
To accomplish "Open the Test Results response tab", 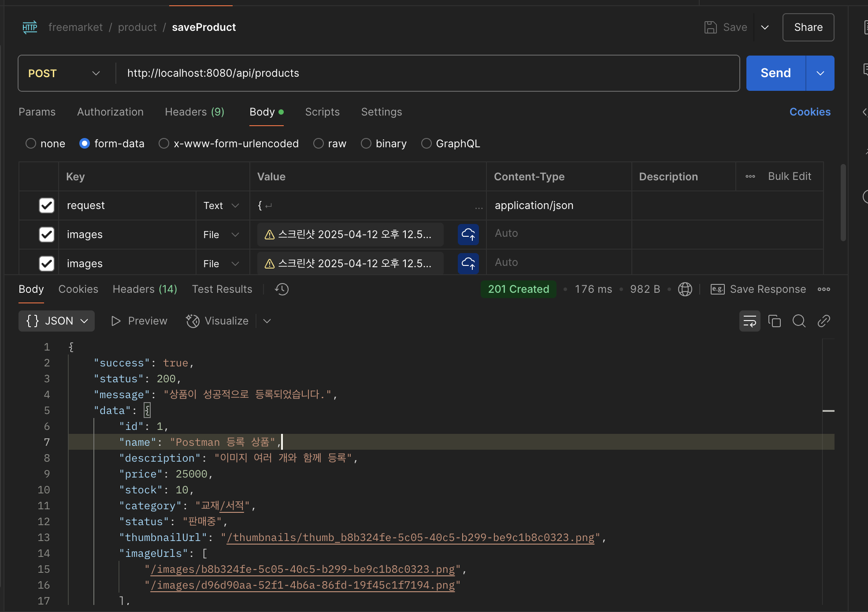I will tap(222, 289).
